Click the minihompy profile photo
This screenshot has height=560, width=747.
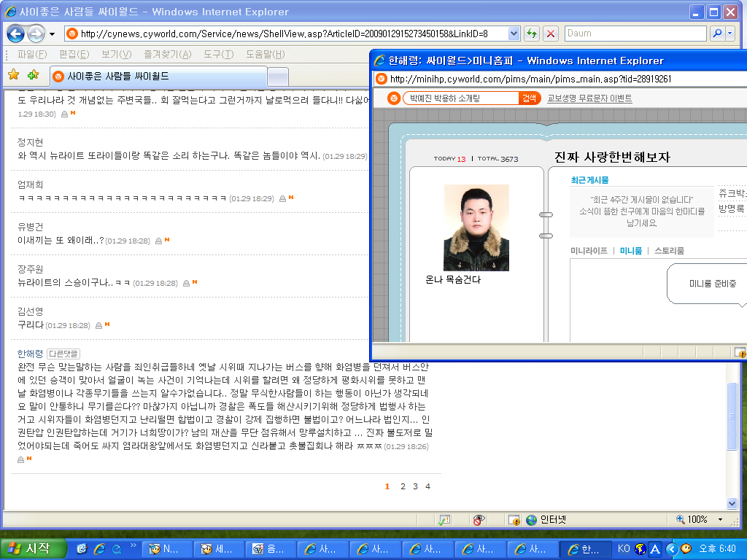point(476,227)
